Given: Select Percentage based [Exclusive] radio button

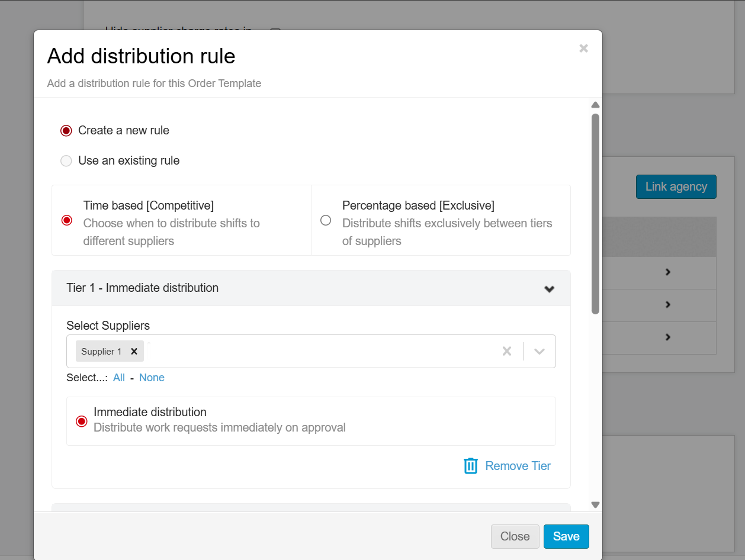Looking at the screenshot, I should click(326, 220).
